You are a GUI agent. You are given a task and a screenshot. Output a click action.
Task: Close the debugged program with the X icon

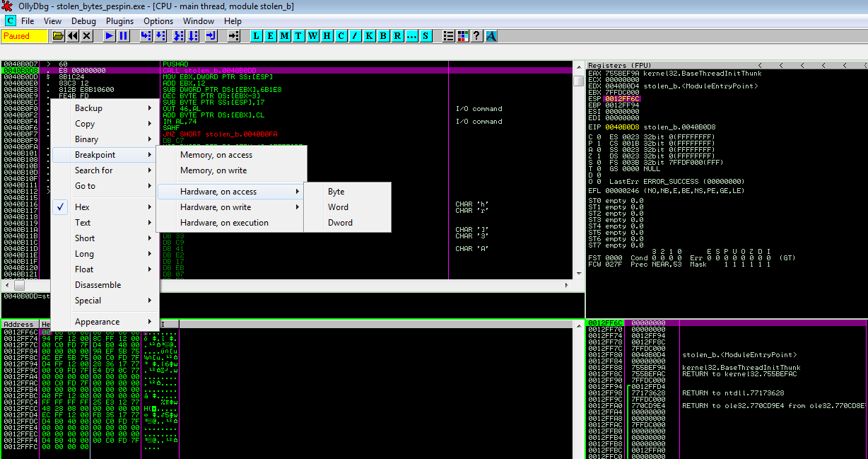click(86, 35)
